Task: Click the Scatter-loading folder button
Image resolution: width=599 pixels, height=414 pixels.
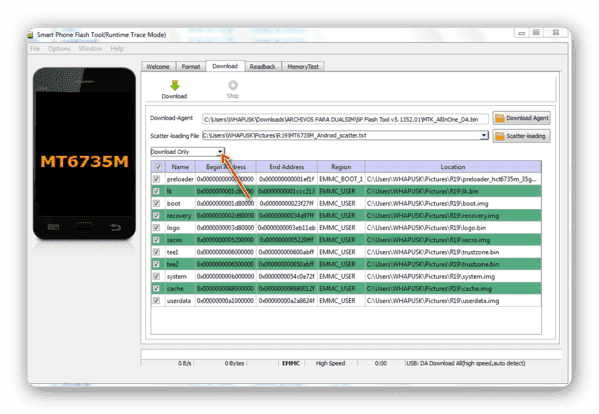Action: pyautogui.click(x=521, y=136)
